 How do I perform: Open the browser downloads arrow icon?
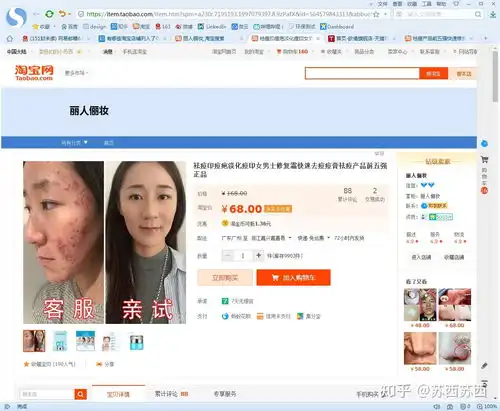[x=493, y=14]
